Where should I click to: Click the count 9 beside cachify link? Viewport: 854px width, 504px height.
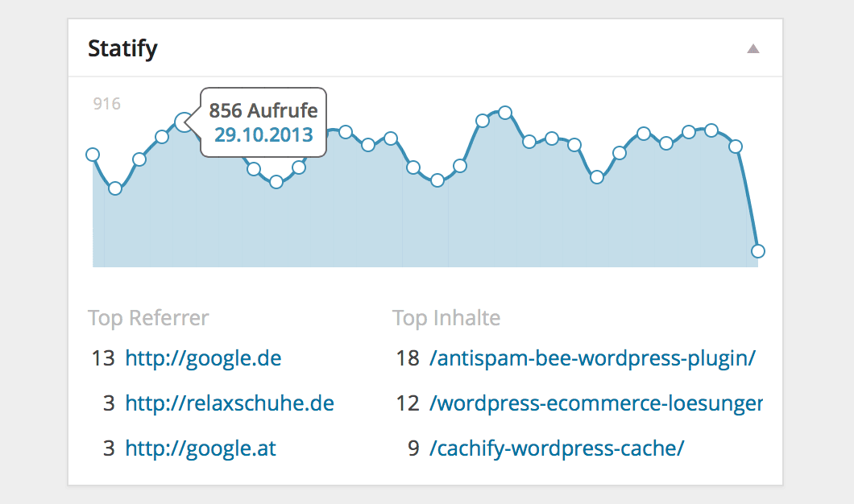pyautogui.click(x=413, y=448)
